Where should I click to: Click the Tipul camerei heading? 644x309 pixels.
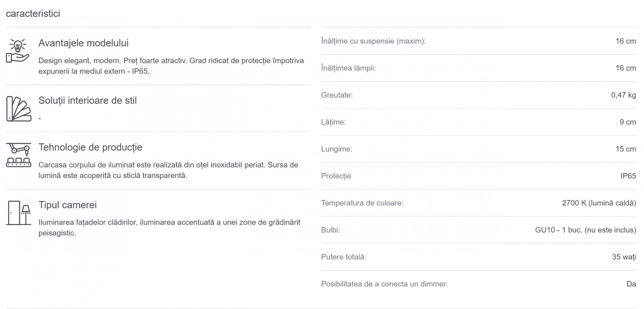[x=68, y=205]
